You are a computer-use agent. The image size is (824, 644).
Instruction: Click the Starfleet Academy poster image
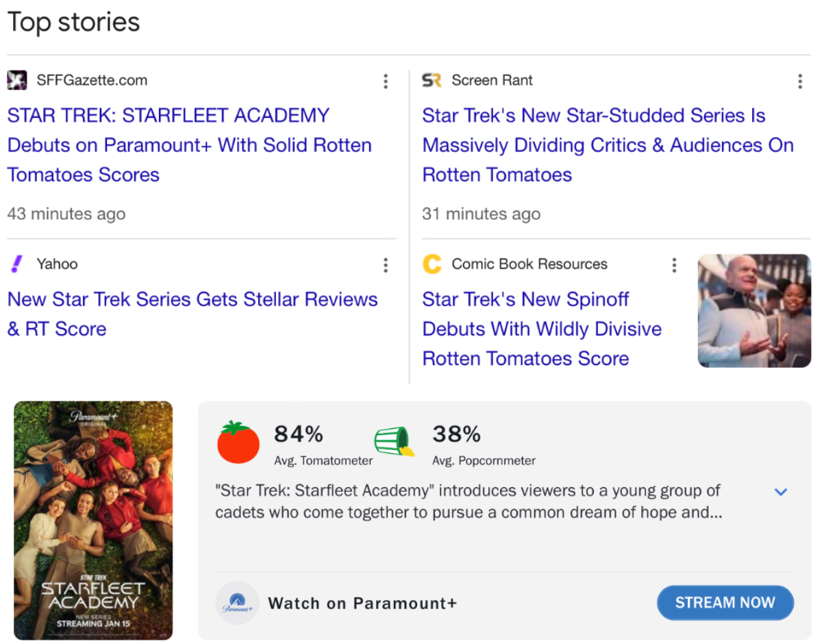pyautogui.click(x=93, y=520)
